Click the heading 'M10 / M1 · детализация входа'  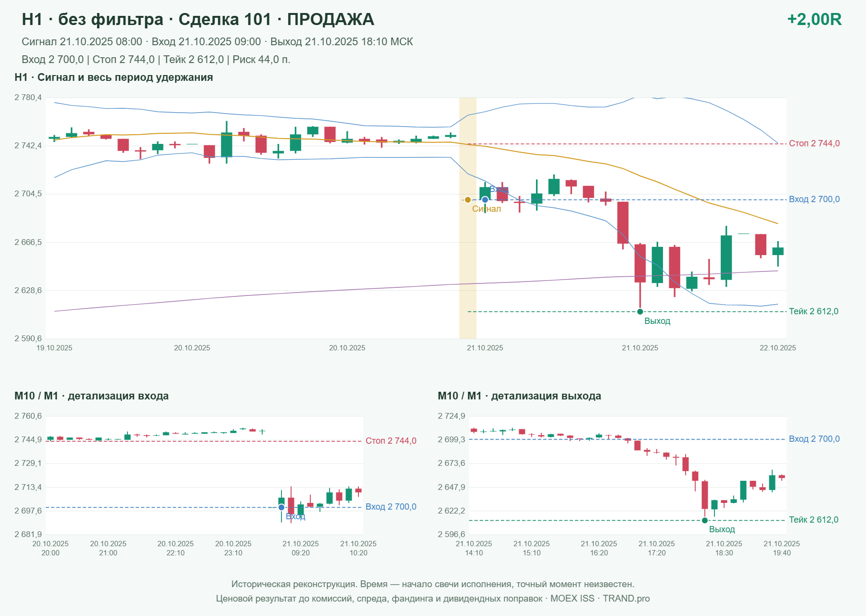tap(91, 396)
